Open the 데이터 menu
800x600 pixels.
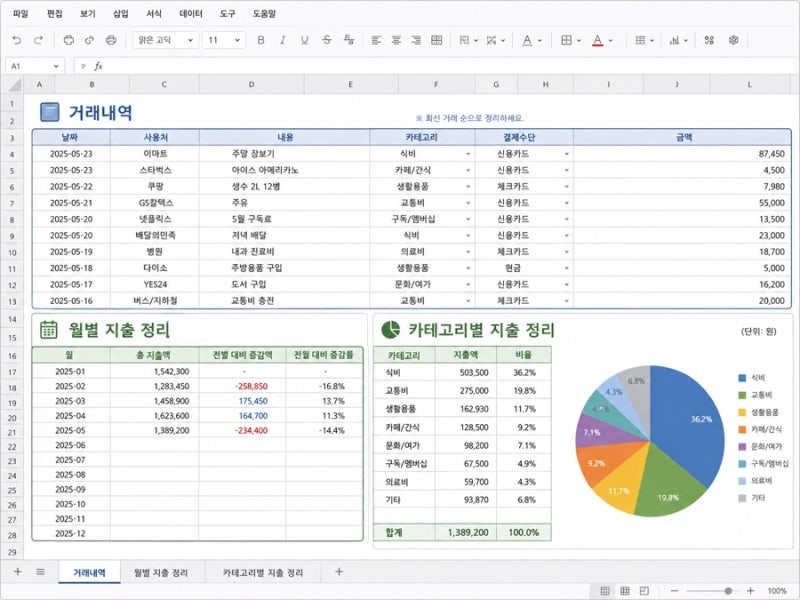(191, 14)
